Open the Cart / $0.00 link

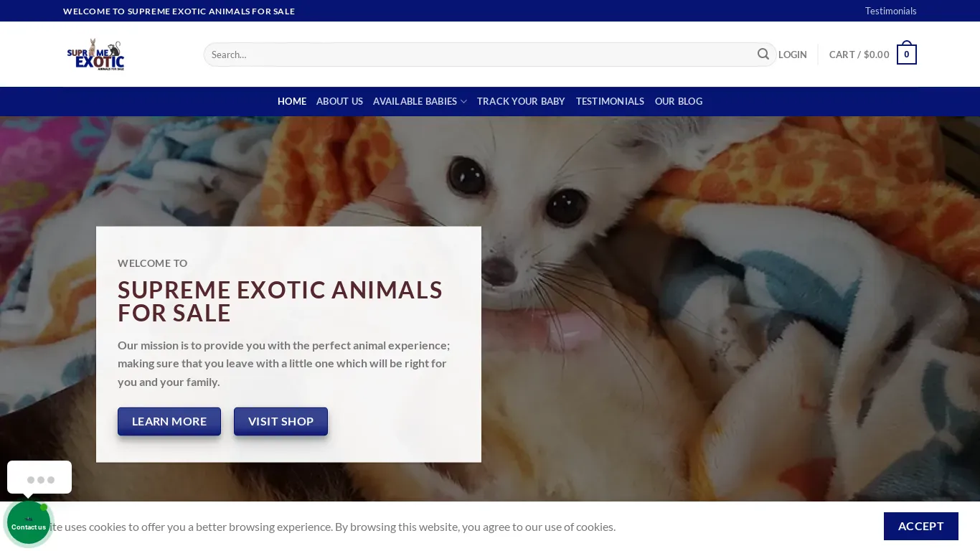click(859, 55)
